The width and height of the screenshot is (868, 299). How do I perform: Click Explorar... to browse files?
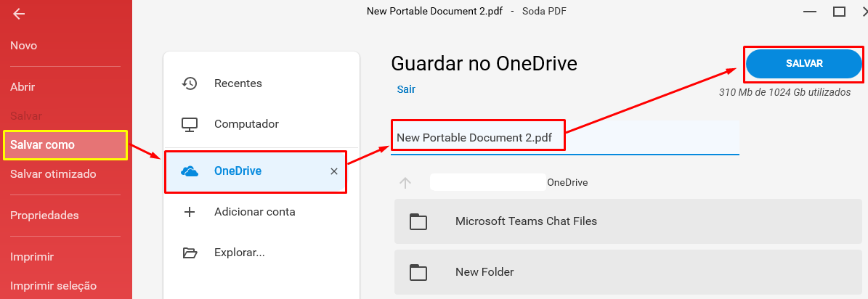(x=240, y=253)
